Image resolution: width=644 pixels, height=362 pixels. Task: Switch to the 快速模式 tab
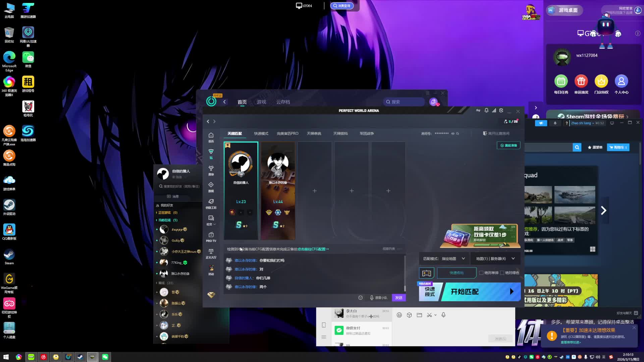(261, 134)
